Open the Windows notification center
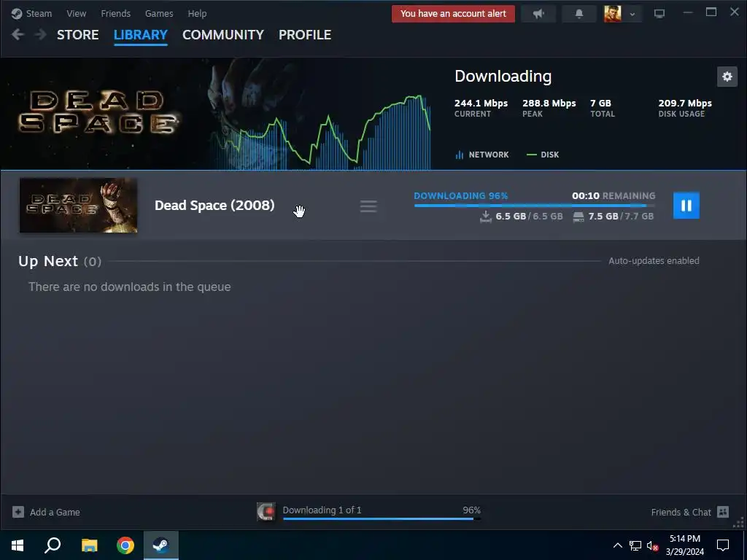Screen dimensions: 747x560 tap(723, 545)
